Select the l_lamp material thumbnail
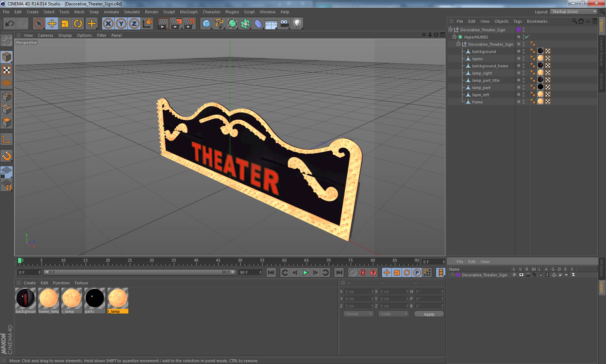Screen dimensions: 606x364 tap(118, 301)
